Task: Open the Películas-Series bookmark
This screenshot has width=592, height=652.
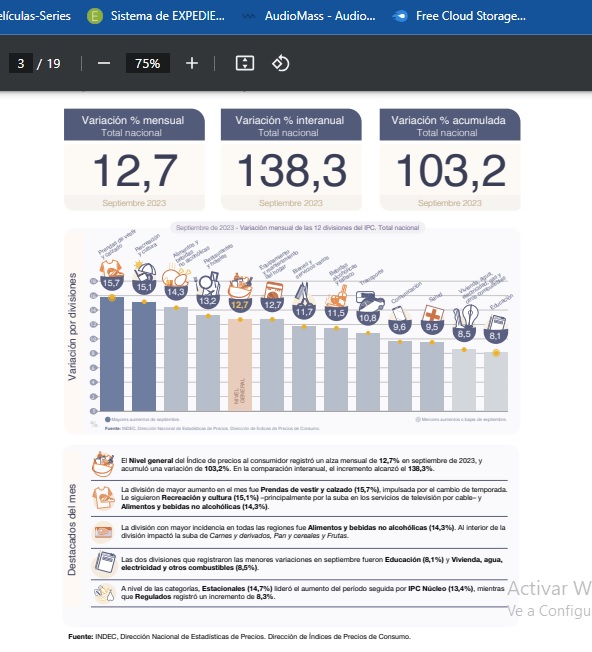Action: tap(35, 16)
